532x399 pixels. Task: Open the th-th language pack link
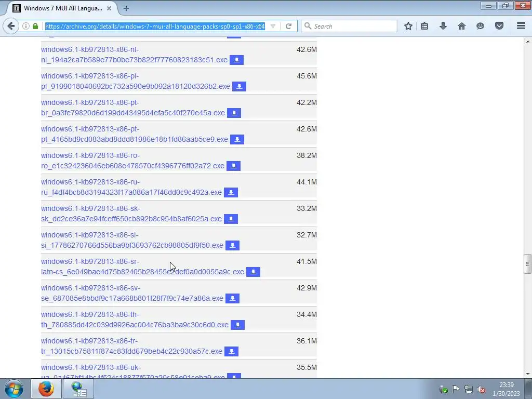click(135, 320)
